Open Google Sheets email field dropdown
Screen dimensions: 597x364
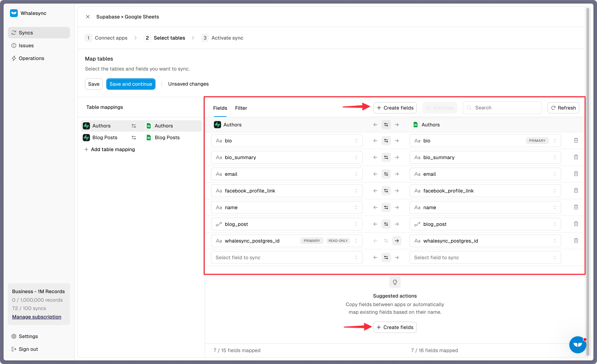click(x=485, y=174)
